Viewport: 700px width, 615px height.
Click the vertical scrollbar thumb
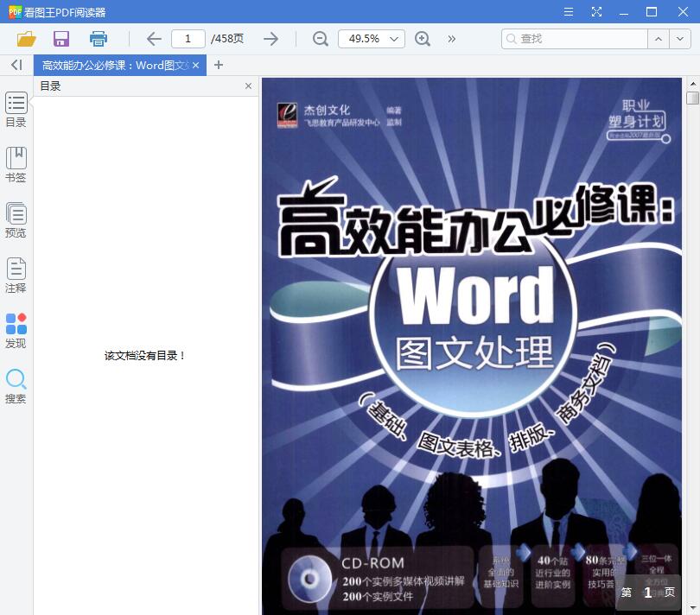coord(692,98)
